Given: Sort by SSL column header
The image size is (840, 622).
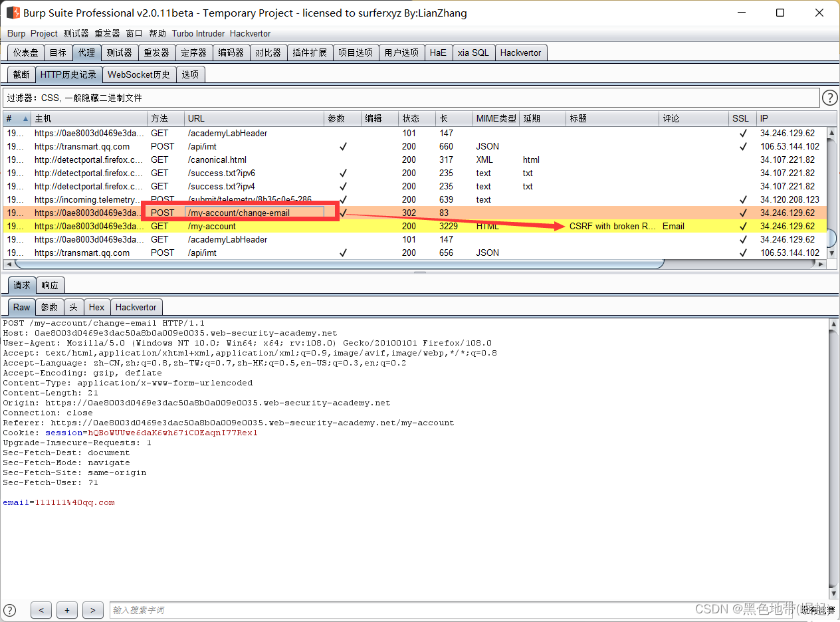Looking at the screenshot, I should (742, 118).
